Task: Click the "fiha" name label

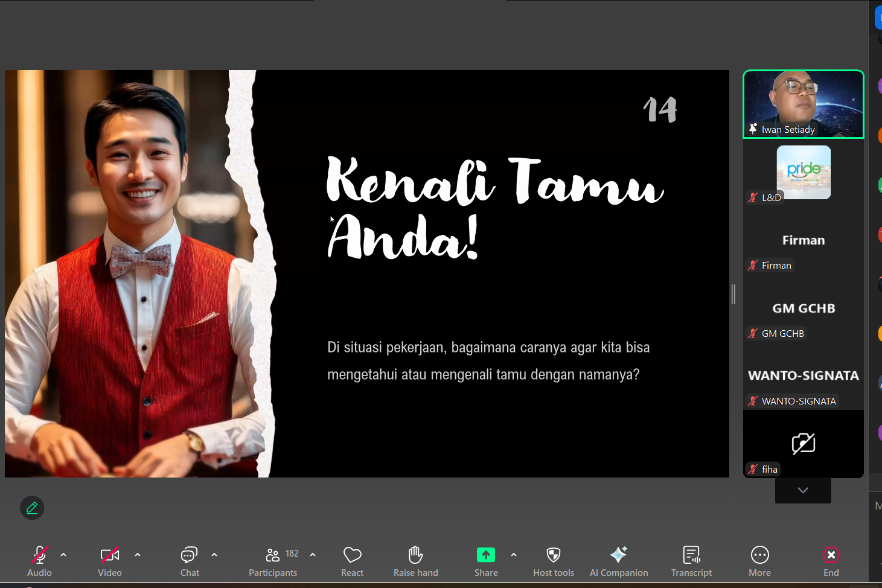Action: point(770,469)
